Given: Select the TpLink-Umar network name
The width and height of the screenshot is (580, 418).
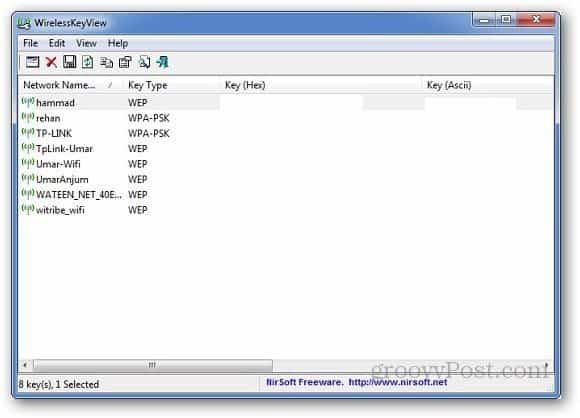Looking at the screenshot, I should 64,149.
